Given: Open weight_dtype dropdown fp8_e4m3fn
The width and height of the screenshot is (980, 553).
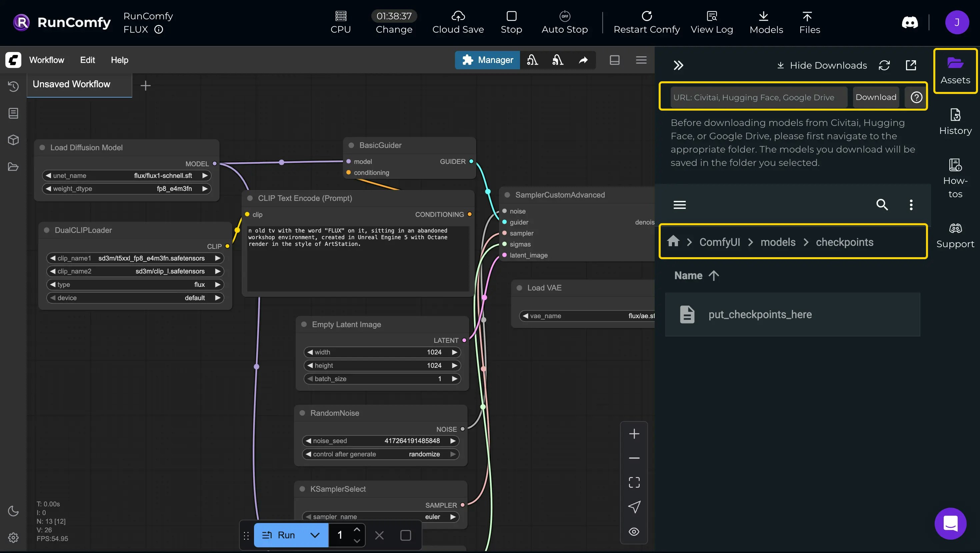Looking at the screenshot, I should coord(126,189).
